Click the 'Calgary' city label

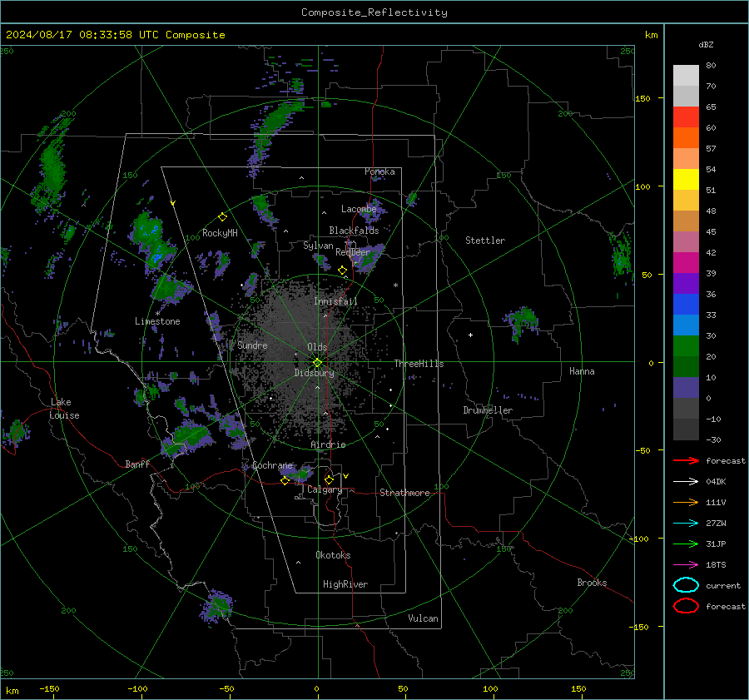[x=325, y=489]
